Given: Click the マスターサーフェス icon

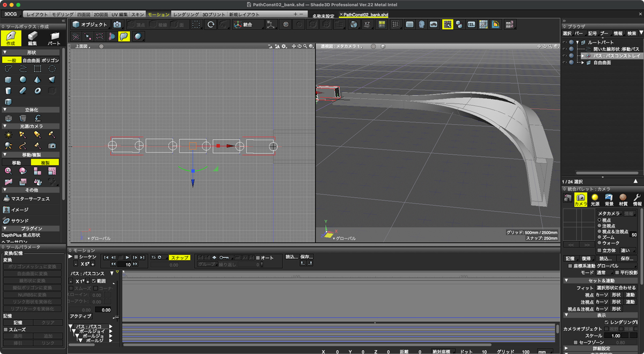Looking at the screenshot, I should pos(6,199).
